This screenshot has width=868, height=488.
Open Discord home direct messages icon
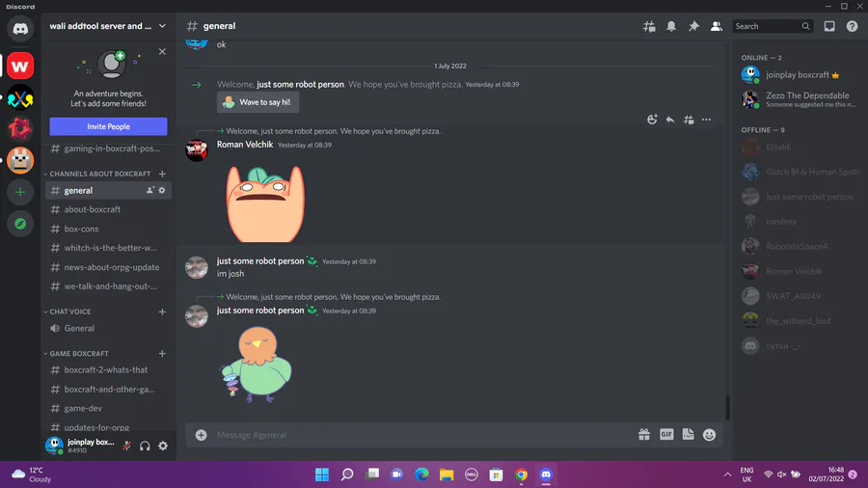pyautogui.click(x=20, y=29)
